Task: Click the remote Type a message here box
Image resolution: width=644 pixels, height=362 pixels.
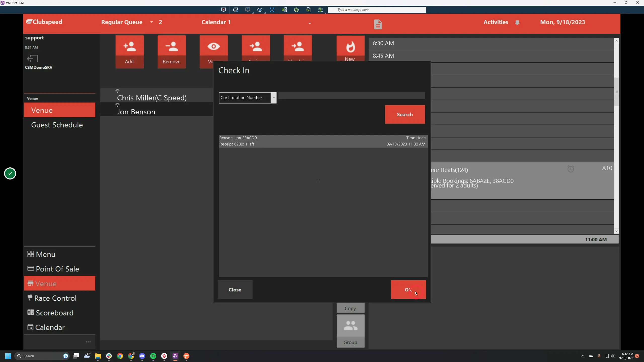Action: (377, 10)
